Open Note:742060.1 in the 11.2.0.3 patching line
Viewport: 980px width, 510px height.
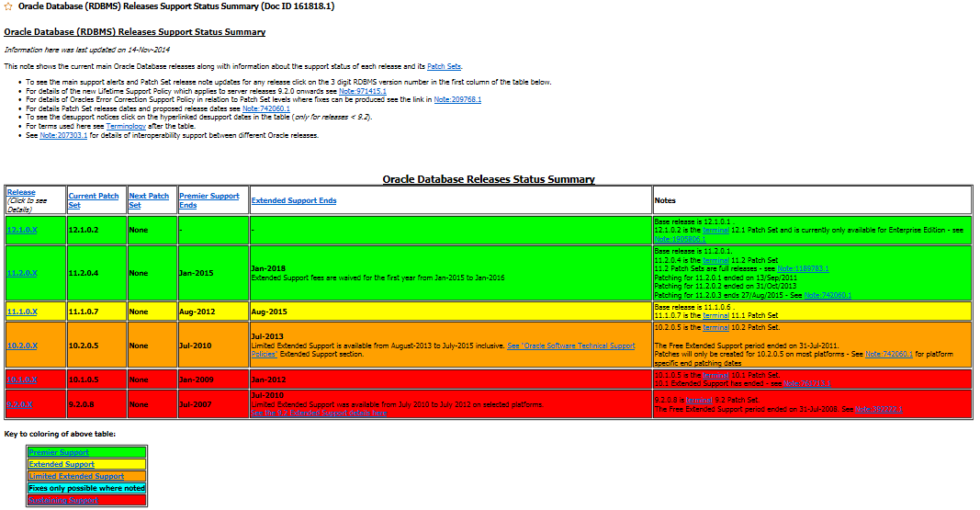[x=828, y=295]
